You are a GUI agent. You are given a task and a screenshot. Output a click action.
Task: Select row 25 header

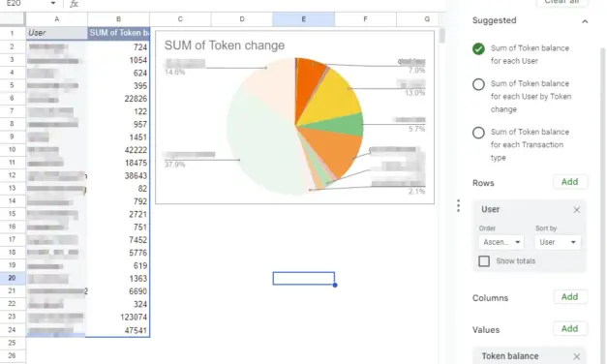pyautogui.click(x=12, y=343)
